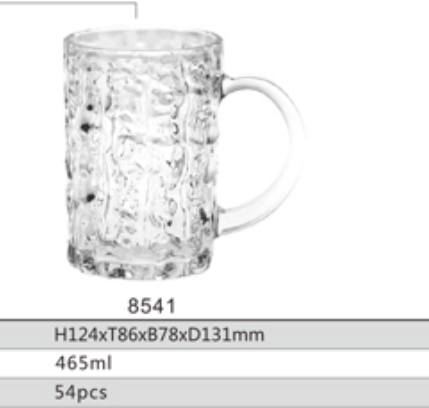This screenshot has width=429, height=408.
Task: Click the dark spot on mug's left side
Action: point(86,127)
